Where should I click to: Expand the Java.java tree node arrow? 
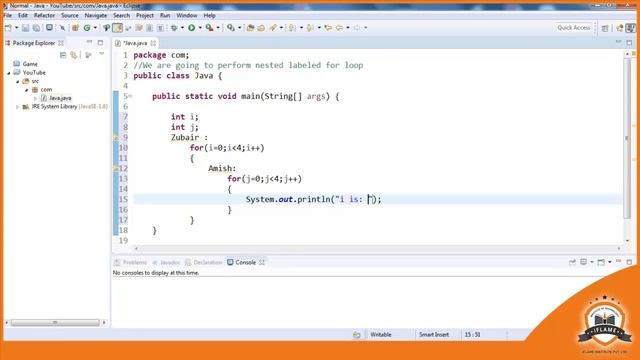[35, 98]
